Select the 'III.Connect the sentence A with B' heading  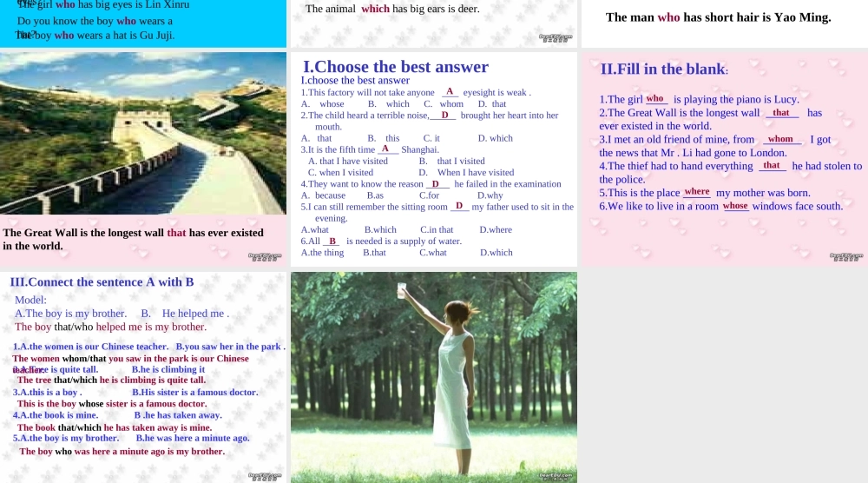102,282
